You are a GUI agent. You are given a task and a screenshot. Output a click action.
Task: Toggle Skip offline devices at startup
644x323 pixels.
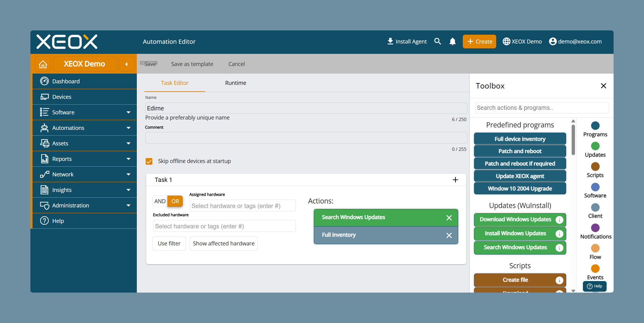click(149, 161)
